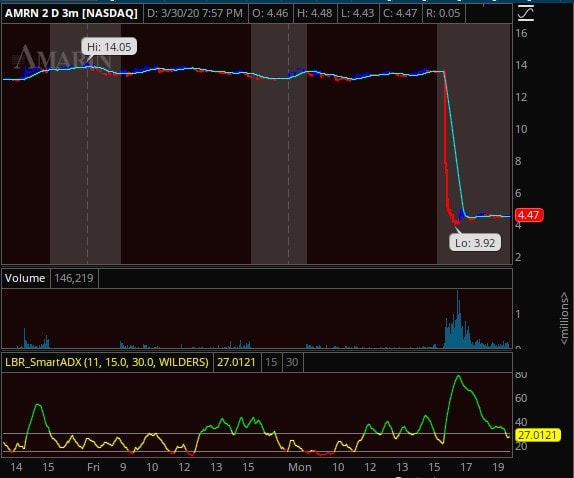Click the yellow 27.0121 ADX axis tag
Viewport: 574px width, 478px height.
coord(537,435)
